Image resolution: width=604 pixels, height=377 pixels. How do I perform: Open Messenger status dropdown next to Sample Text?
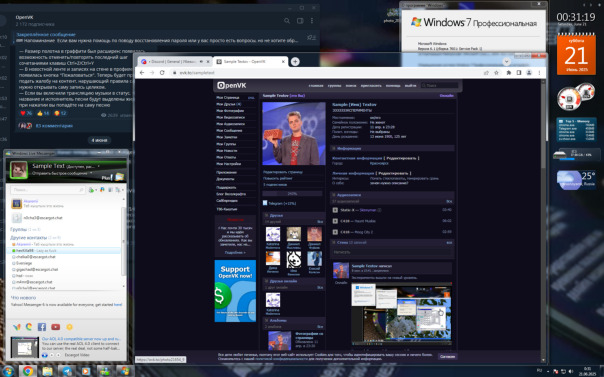99,166
